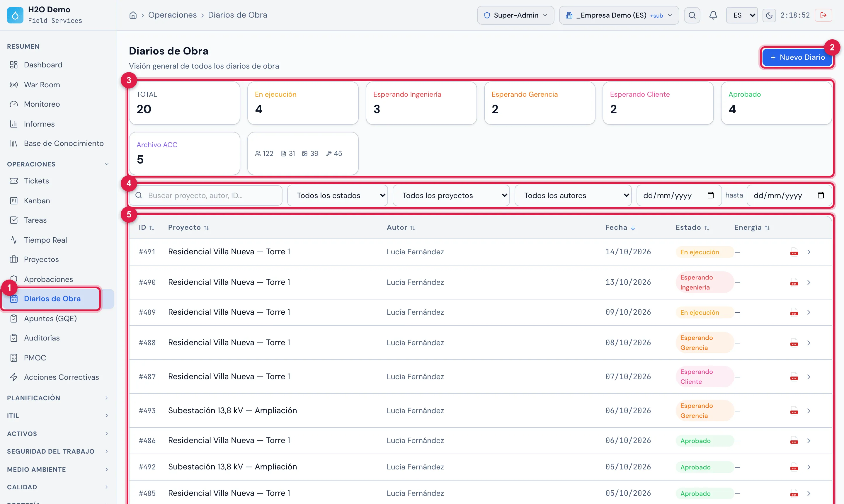Click the red logout icon

(823, 15)
